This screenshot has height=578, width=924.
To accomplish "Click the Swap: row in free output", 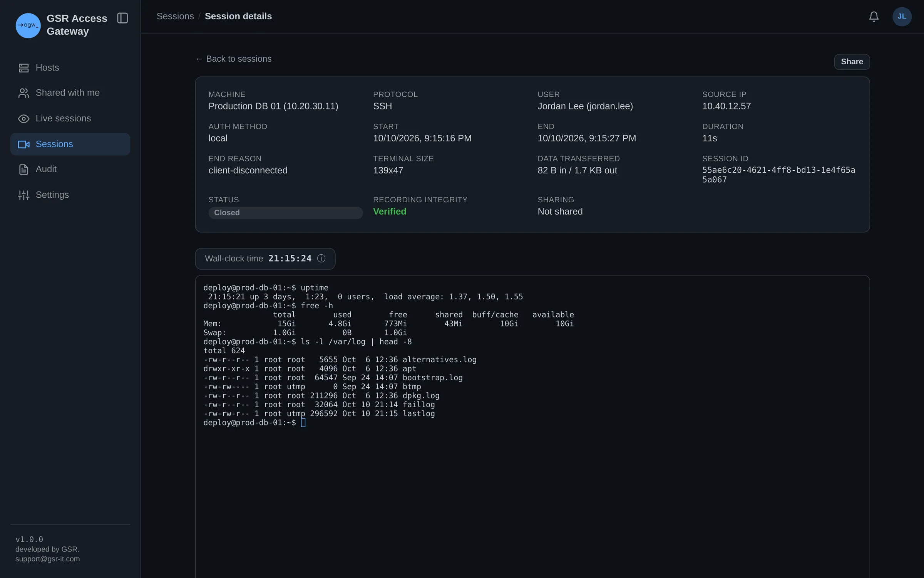I will (x=305, y=333).
